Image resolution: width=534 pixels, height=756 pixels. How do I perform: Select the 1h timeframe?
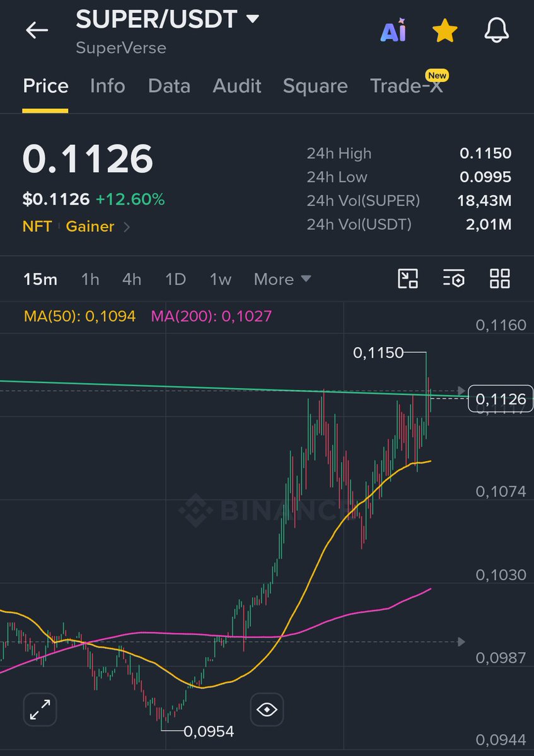click(x=90, y=279)
